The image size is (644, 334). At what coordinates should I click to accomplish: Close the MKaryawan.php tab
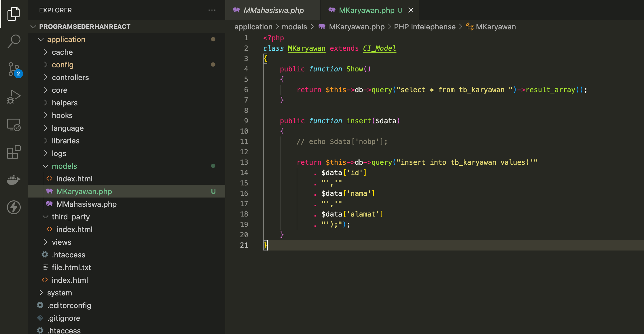[411, 10]
